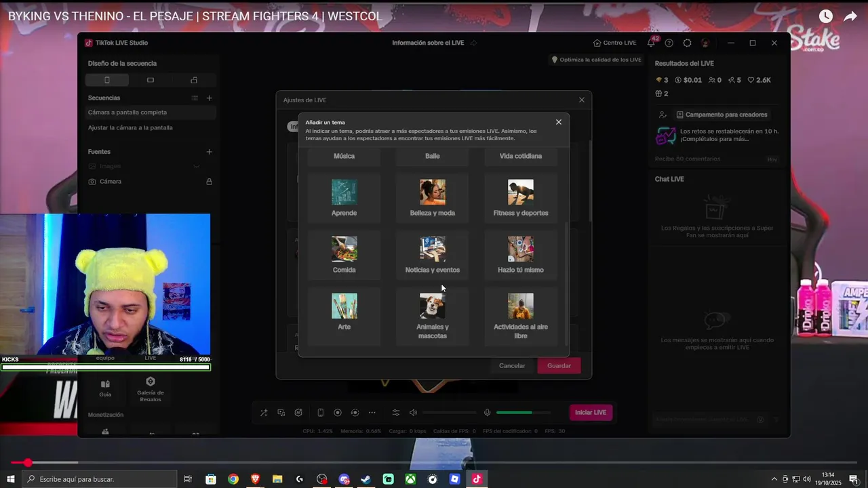Share the video with the arrow icon
The image size is (868, 488).
(x=850, y=16)
